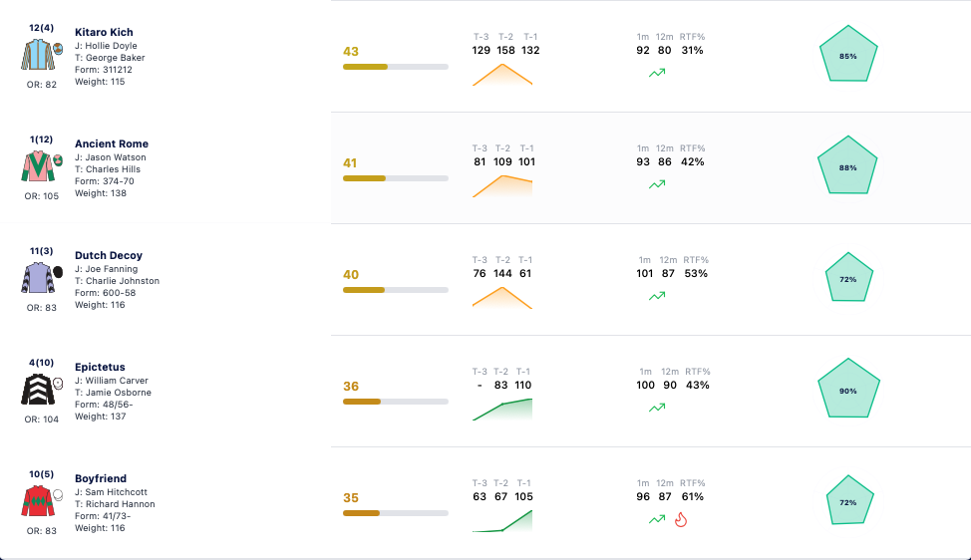Click Ancient Rome's pink and green silks
The height and width of the screenshot is (560, 971).
pyautogui.click(x=38, y=166)
